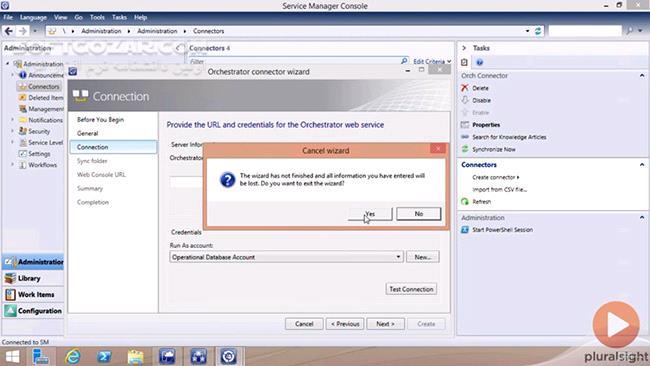Collapse the Connectors tasks section
The width and height of the screenshot is (650, 366).
click(x=642, y=165)
